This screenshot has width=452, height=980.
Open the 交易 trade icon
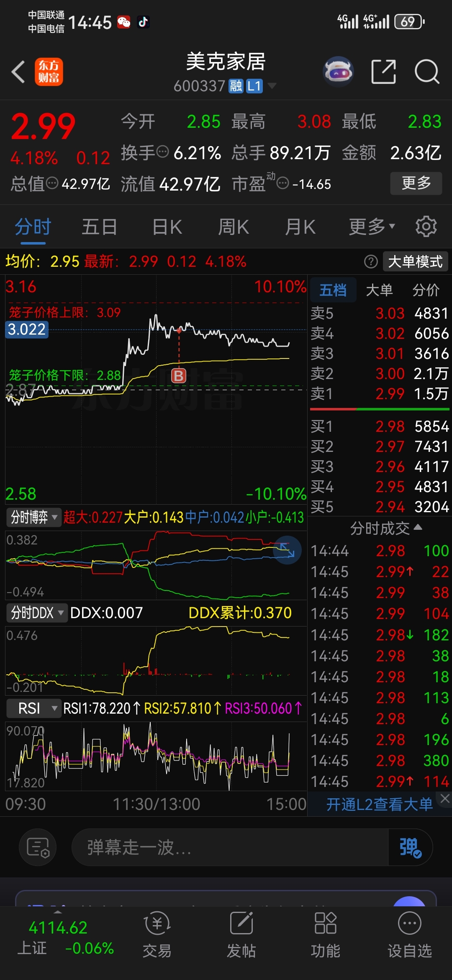(157, 935)
